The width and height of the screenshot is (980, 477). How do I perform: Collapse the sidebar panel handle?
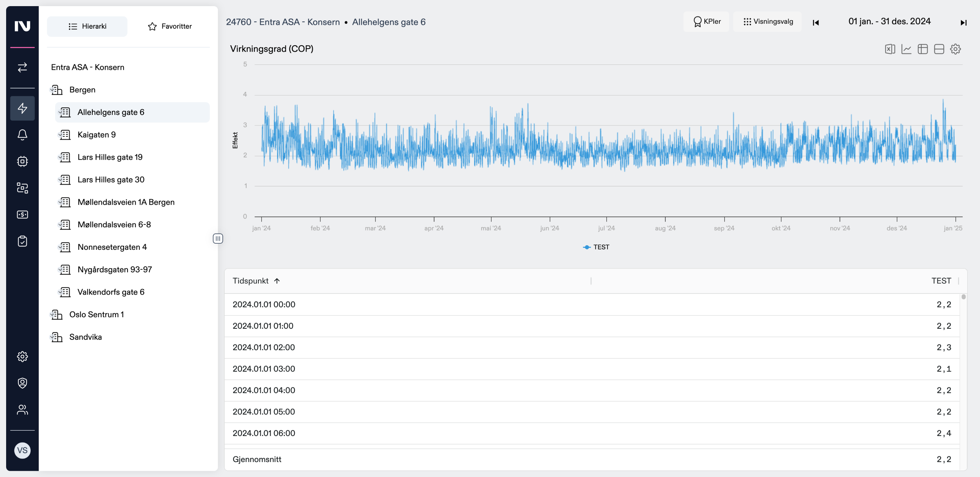[x=218, y=239]
